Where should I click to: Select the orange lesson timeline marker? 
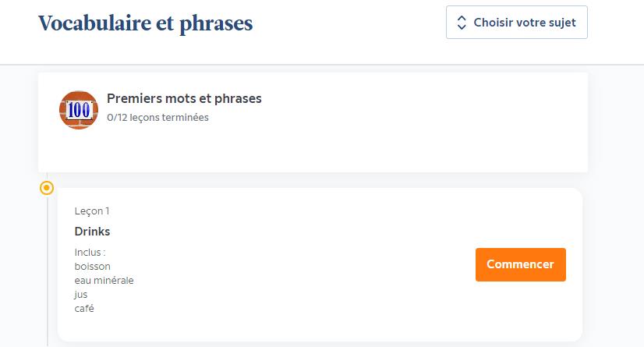[x=47, y=188]
